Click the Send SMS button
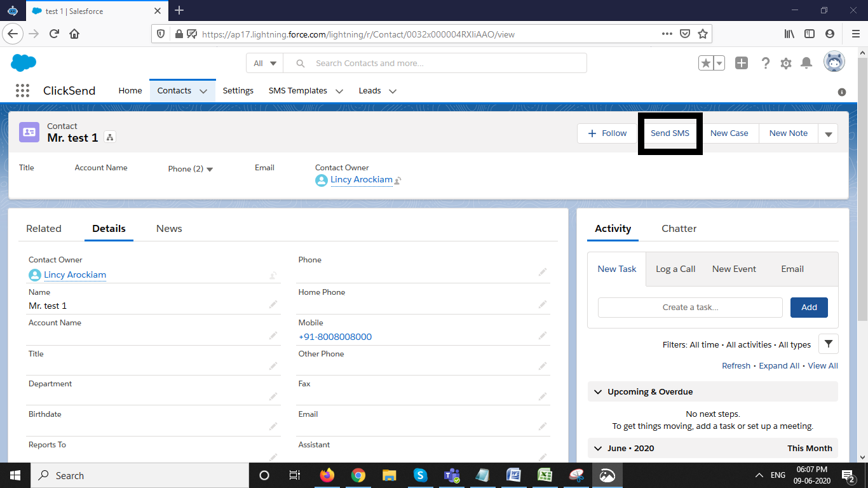The height and width of the screenshot is (488, 868). click(x=670, y=133)
